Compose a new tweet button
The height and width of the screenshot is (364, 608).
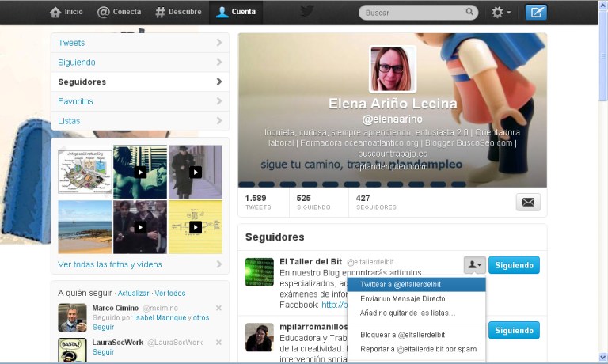pyautogui.click(x=536, y=13)
